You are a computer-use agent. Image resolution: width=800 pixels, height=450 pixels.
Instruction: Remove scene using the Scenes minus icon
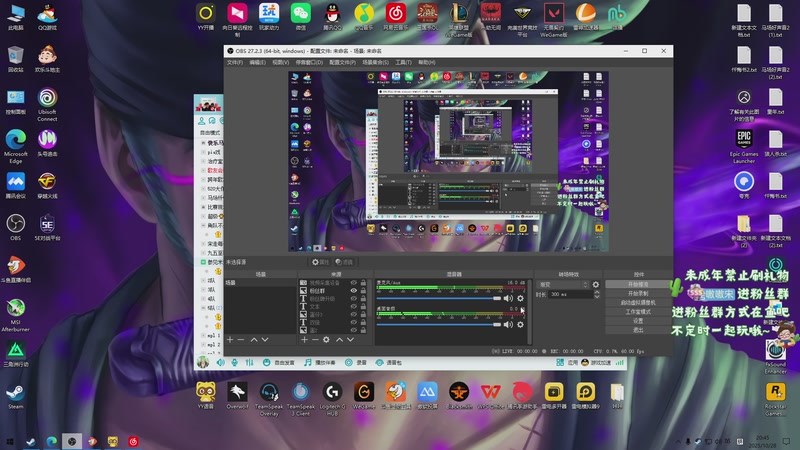[241, 340]
